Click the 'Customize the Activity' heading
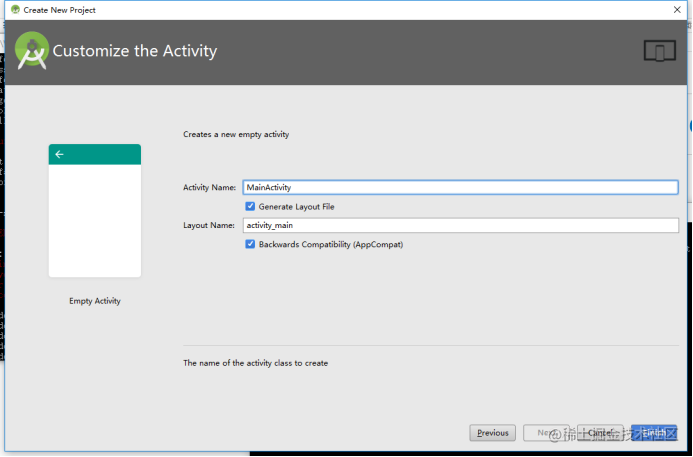 [x=135, y=51]
